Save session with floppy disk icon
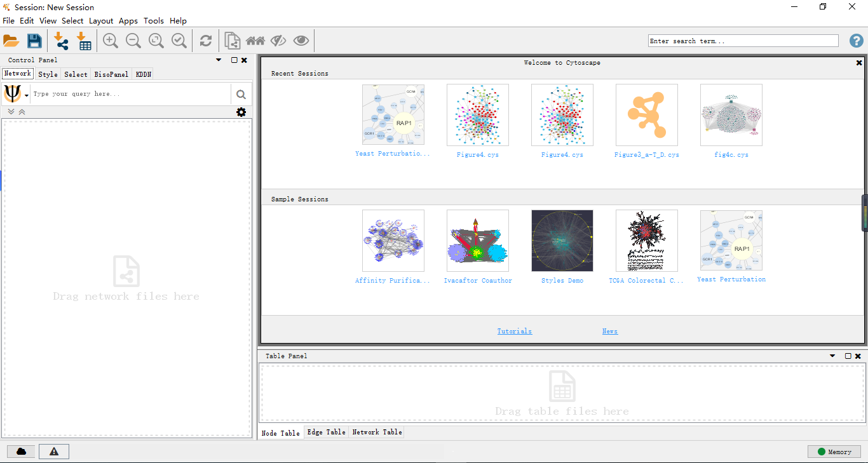The width and height of the screenshot is (868, 463). pos(34,41)
